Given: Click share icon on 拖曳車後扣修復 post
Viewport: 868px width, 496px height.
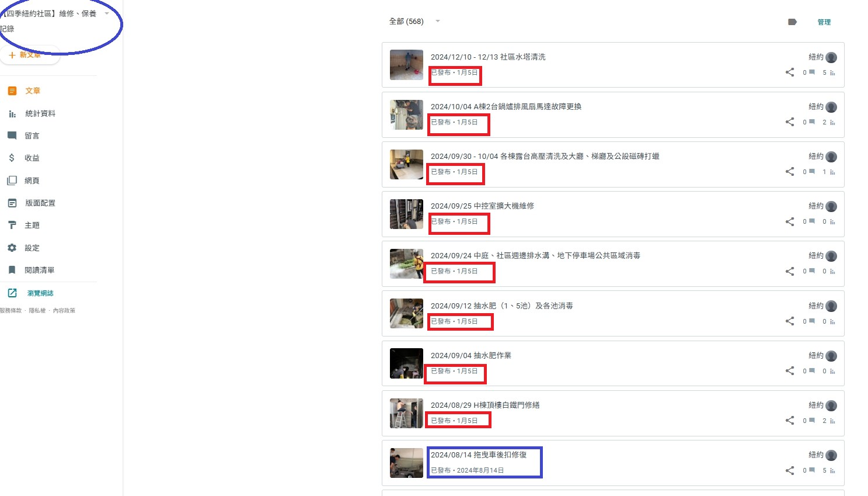Looking at the screenshot, I should pyautogui.click(x=790, y=470).
